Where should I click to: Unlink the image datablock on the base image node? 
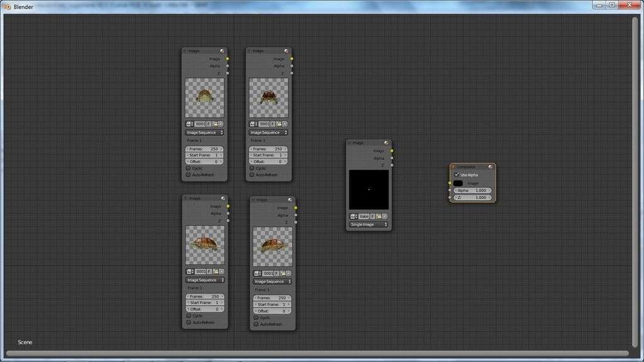coord(384,216)
